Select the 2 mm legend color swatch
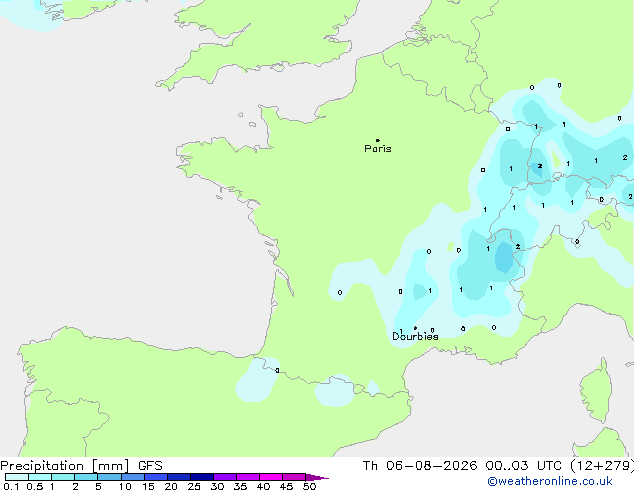634x490 pixels. (86, 477)
